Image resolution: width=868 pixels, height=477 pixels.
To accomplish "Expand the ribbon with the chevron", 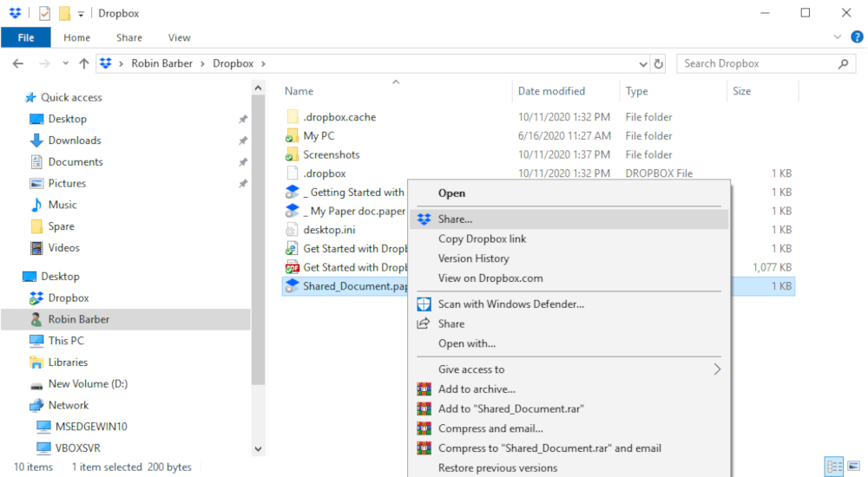I will click(837, 37).
